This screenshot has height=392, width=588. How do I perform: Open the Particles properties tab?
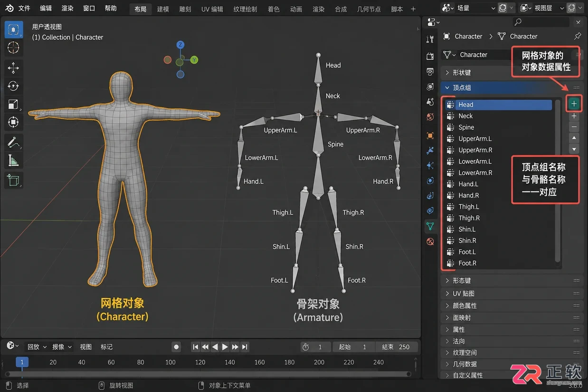pos(430,165)
